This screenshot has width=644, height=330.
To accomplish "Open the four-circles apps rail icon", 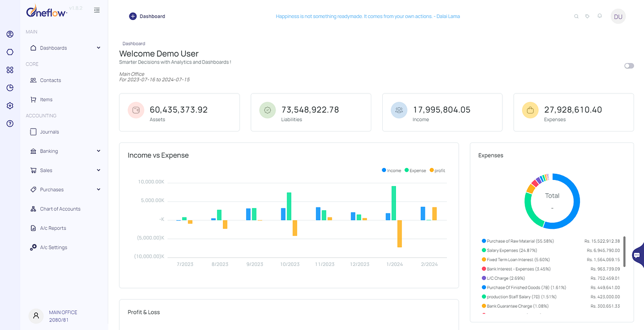I will [10, 70].
